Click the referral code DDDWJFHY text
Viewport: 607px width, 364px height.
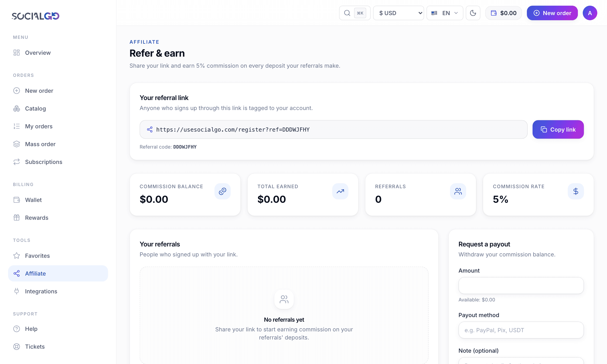pyautogui.click(x=185, y=147)
